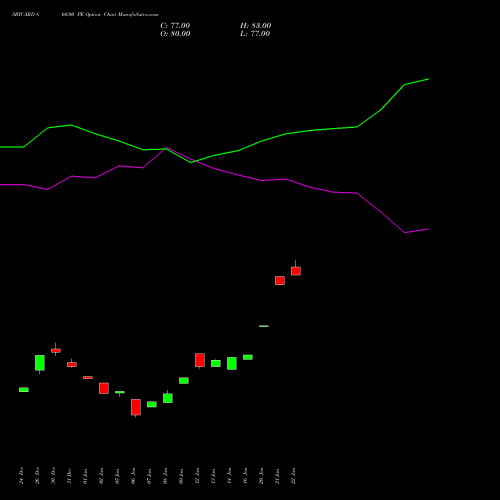This screenshot has height=500, width=500.
Task: Click the green indicator line's right end
Action: (428, 79)
